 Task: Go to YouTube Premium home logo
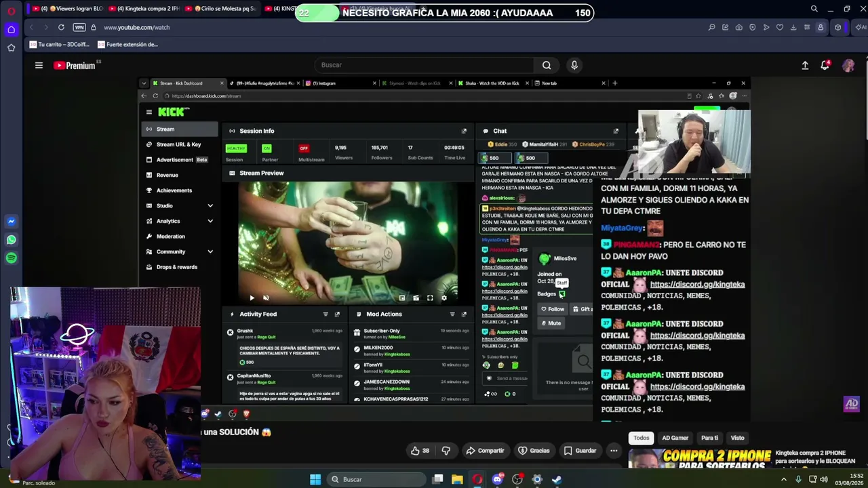point(75,65)
